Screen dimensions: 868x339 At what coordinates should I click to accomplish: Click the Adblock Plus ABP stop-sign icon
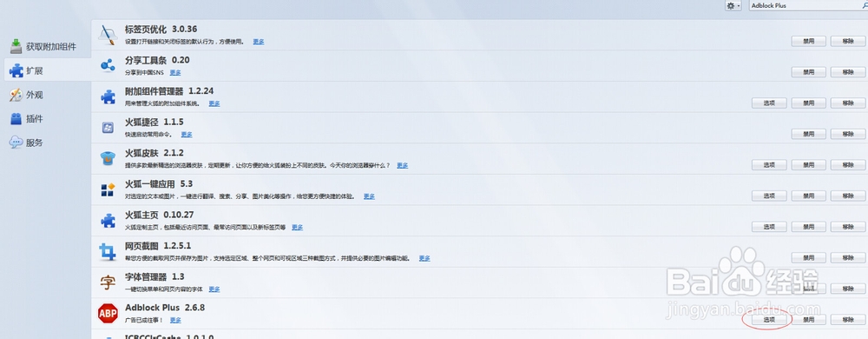[108, 314]
